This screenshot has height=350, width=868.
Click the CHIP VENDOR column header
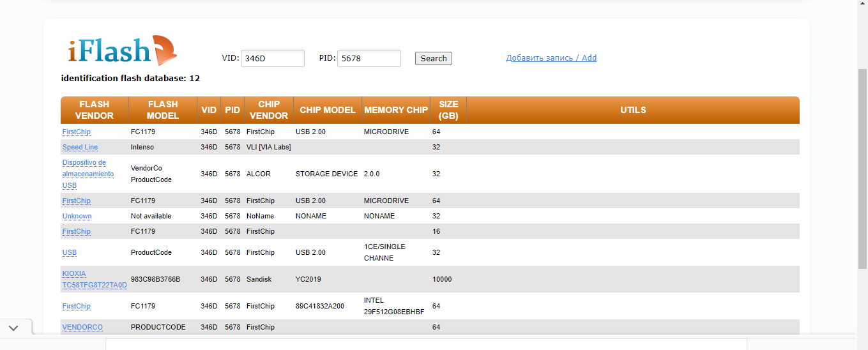tap(269, 110)
